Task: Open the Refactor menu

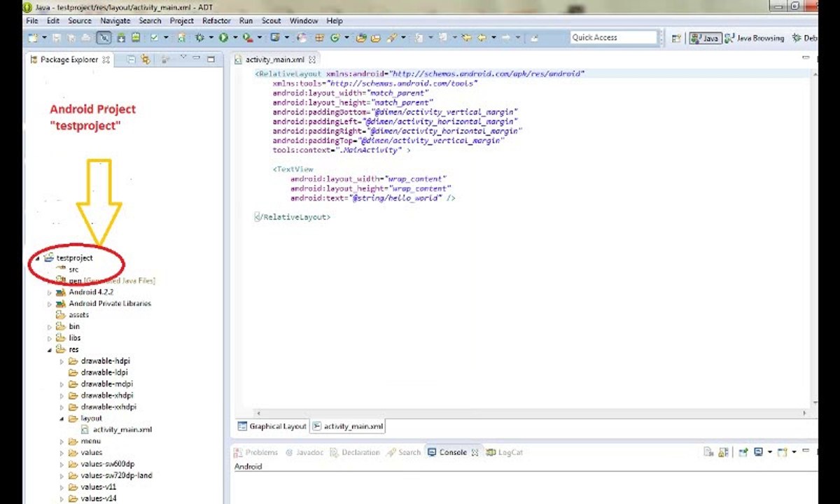Action: pyautogui.click(x=216, y=21)
